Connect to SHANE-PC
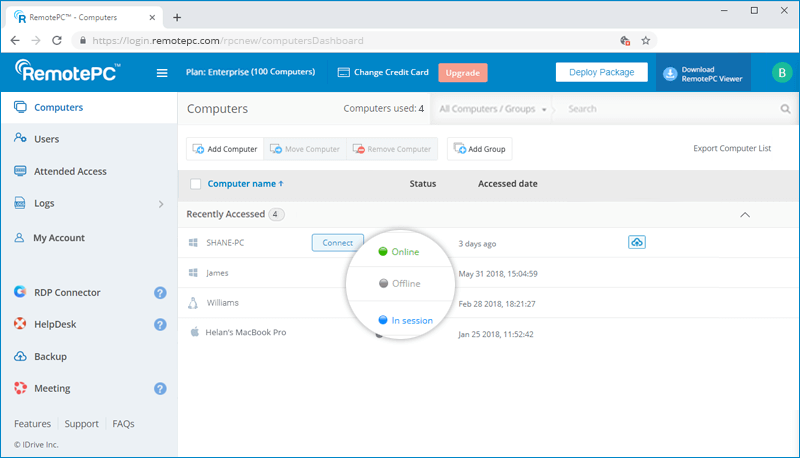800x458 pixels. tap(337, 243)
